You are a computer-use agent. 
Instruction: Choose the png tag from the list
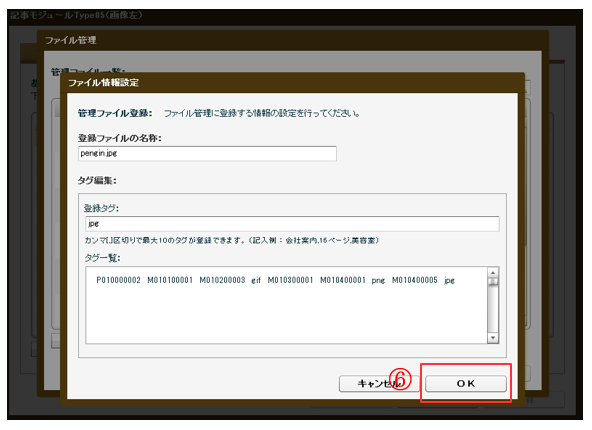tap(378, 280)
